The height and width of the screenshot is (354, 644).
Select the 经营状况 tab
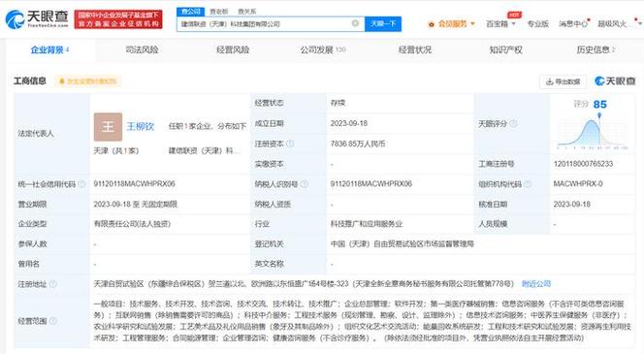click(x=415, y=50)
